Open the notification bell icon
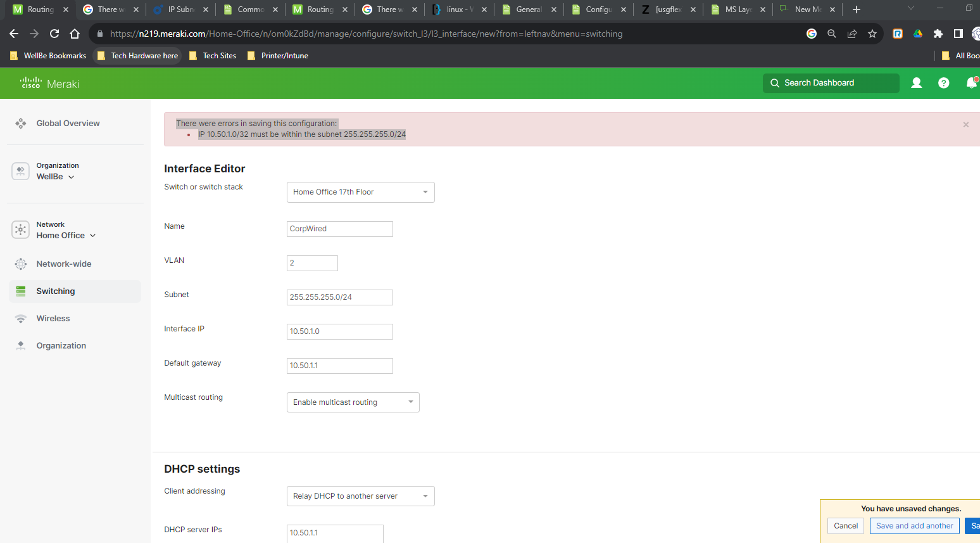Viewport: 980px width, 543px height. [972, 83]
